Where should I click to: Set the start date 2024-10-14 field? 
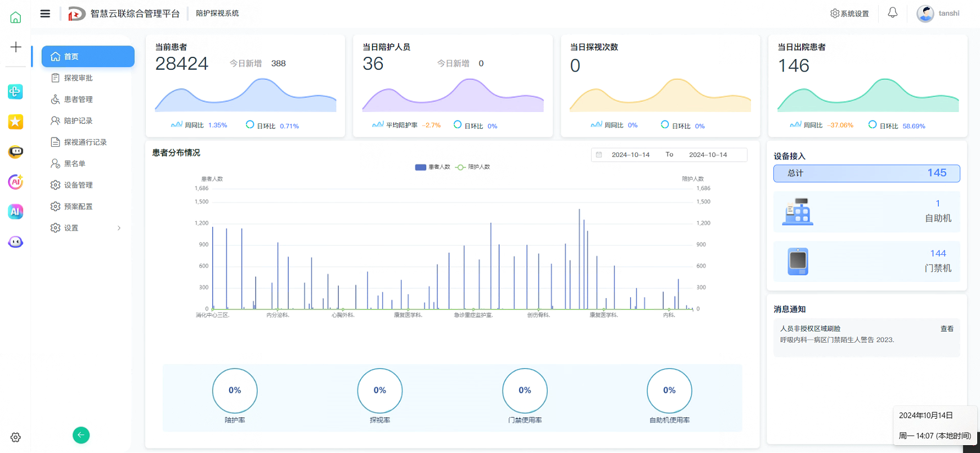pos(630,155)
